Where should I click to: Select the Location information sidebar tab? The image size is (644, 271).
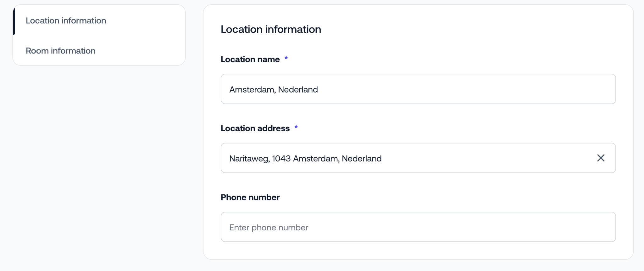point(66,20)
